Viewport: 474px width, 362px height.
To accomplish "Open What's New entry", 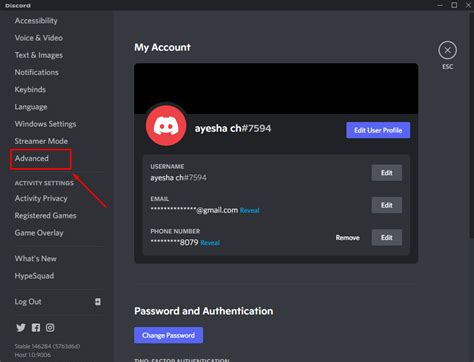I will click(x=36, y=259).
